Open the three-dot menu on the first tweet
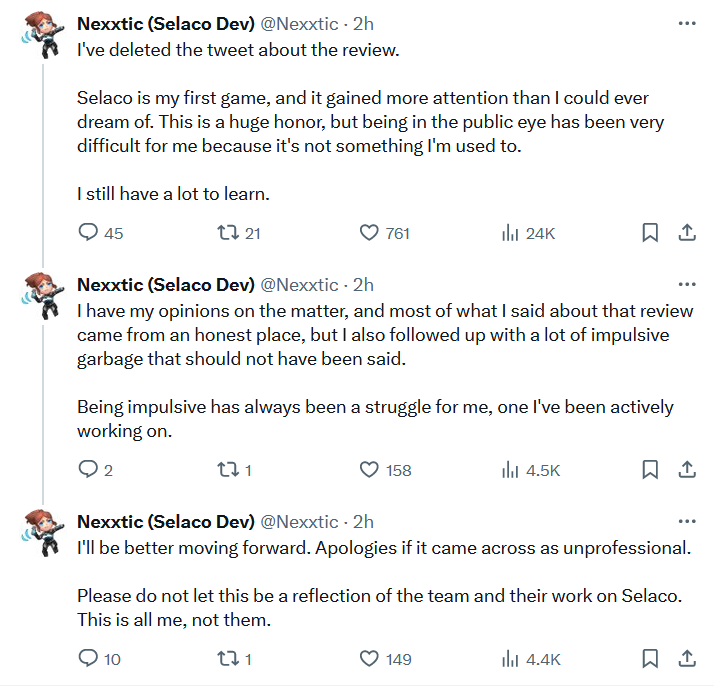This screenshot has height=686, width=714. (687, 23)
